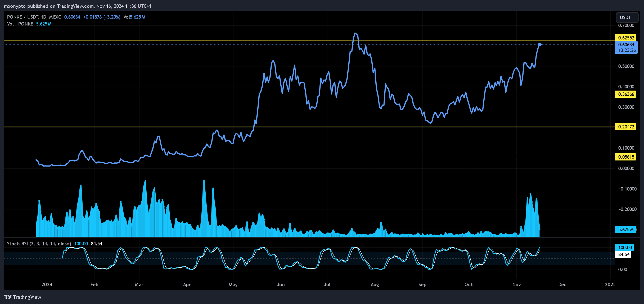Click the Stoch RSI indicator title

(39, 244)
